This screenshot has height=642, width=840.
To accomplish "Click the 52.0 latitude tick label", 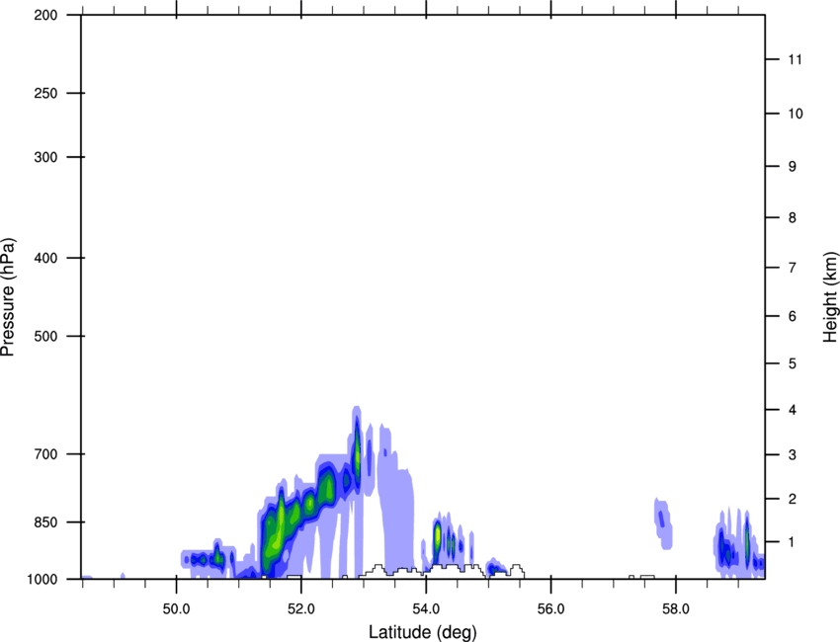I will 301,609.
